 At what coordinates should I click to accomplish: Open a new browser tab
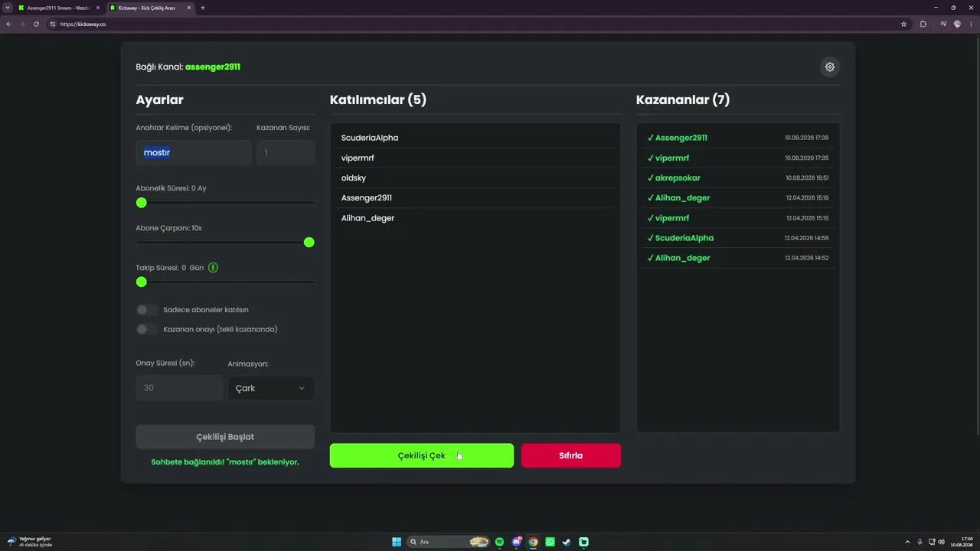(202, 8)
